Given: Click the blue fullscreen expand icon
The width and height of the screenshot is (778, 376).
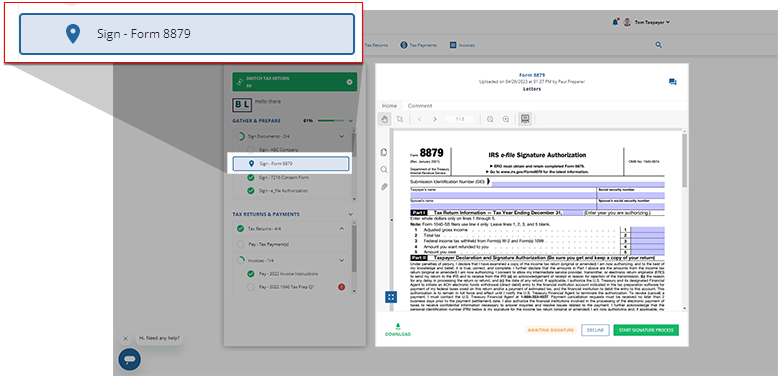Looking at the screenshot, I should point(391,297).
